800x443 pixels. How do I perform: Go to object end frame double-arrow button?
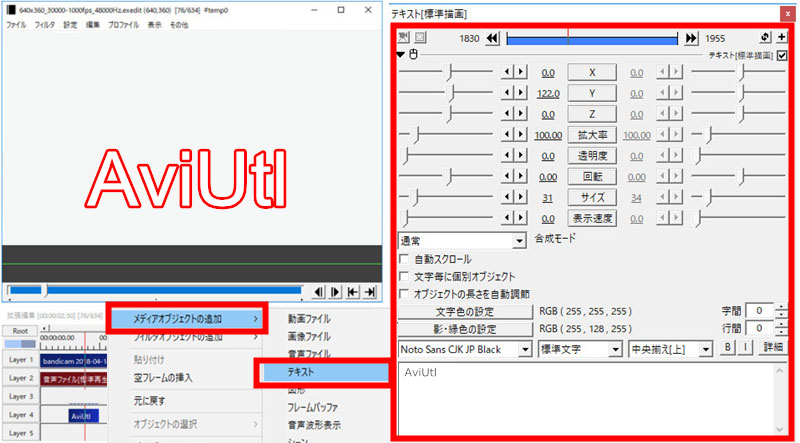(x=691, y=38)
